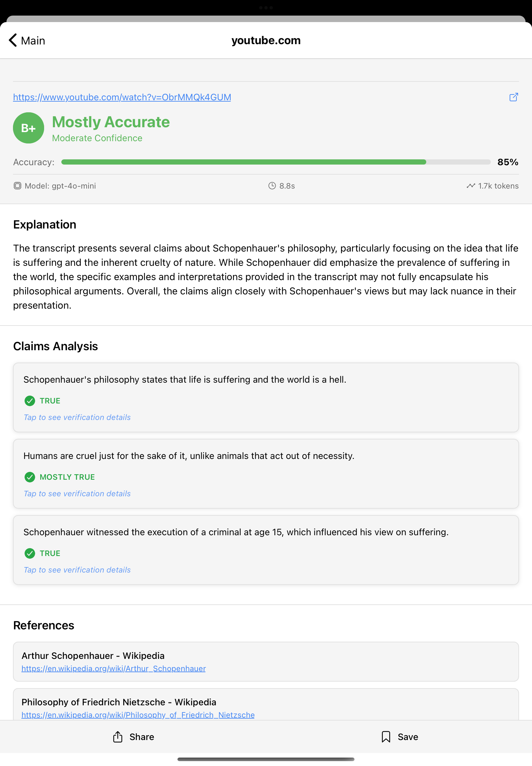Expand verification details for execution witness claim
Image resolution: width=532 pixels, height=766 pixels.
pyautogui.click(x=77, y=570)
